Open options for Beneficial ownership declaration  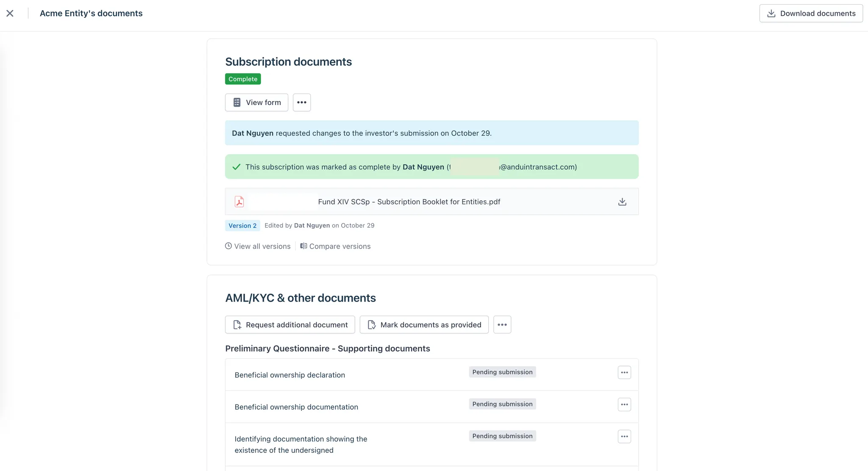tap(624, 372)
